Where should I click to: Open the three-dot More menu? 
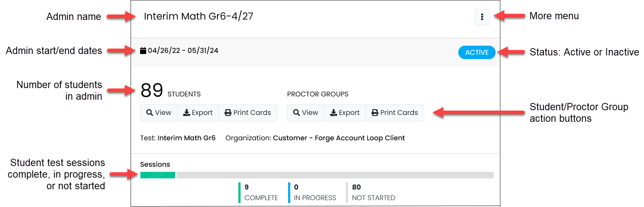tap(482, 17)
